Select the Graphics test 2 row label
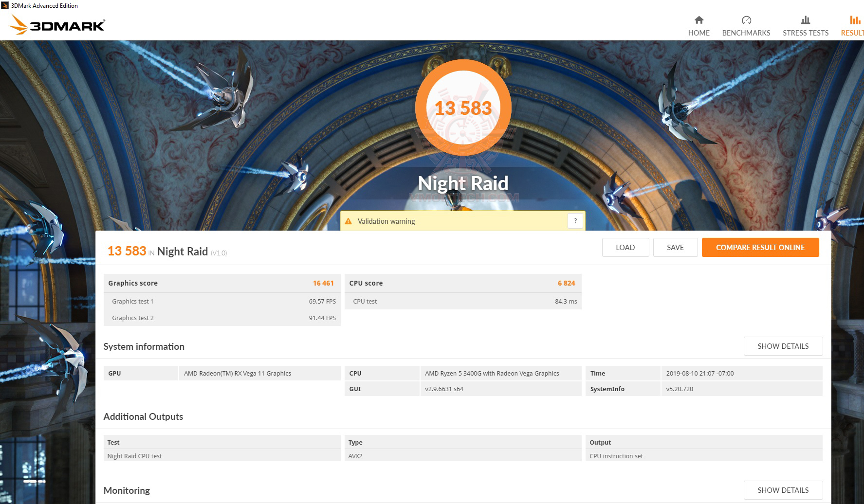The height and width of the screenshot is (504, 864). pos(133,318)
